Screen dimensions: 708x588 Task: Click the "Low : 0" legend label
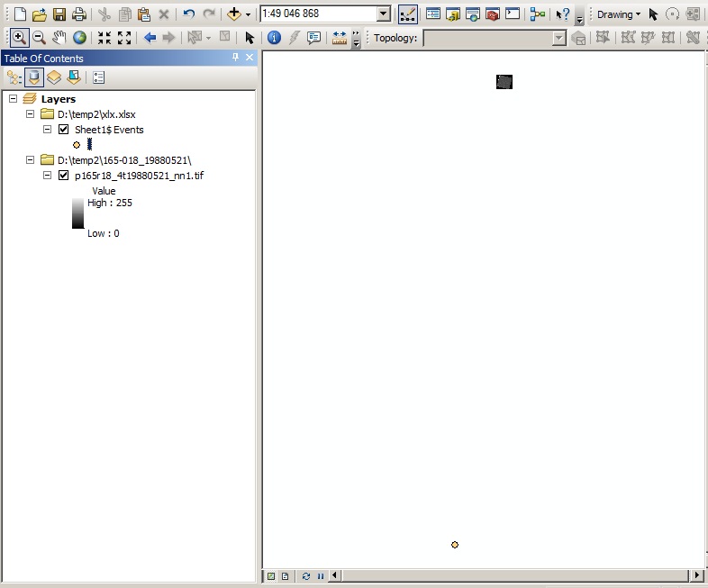coord(104,233)
